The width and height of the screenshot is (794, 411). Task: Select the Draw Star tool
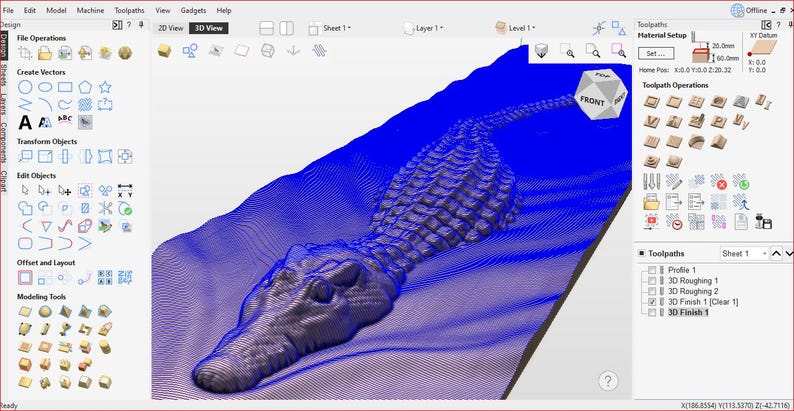pos(105,87)
